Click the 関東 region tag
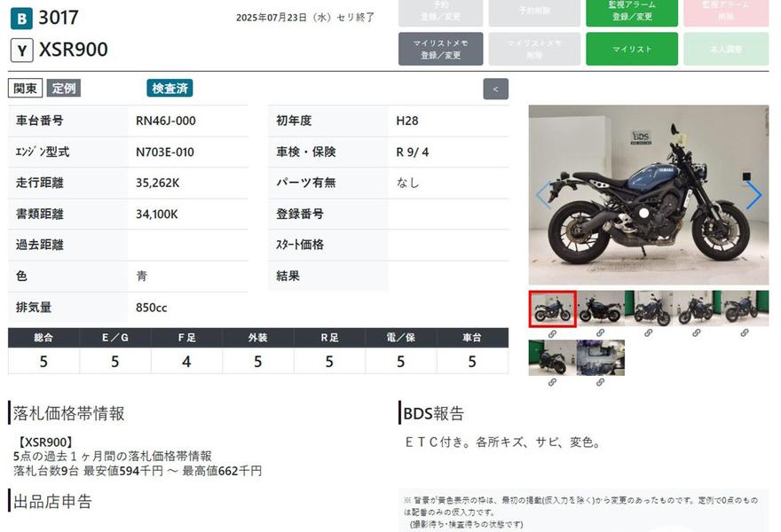Screen dimensions: 781x532 [x=26, y=89]
